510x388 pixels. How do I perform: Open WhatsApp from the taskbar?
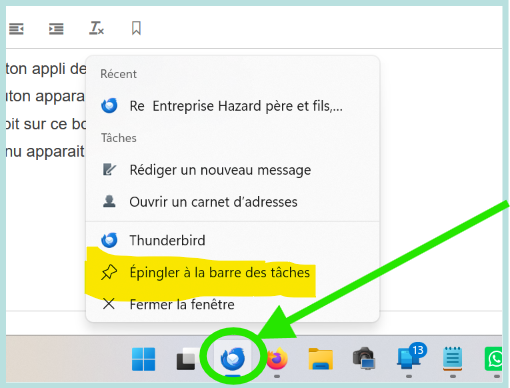(x=494, y=359)
